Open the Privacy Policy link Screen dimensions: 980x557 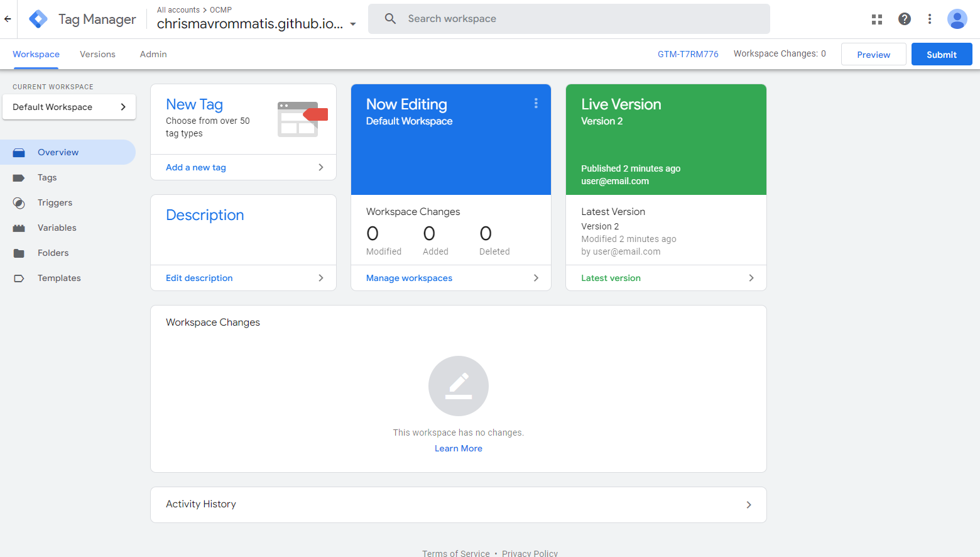point(530,553)
